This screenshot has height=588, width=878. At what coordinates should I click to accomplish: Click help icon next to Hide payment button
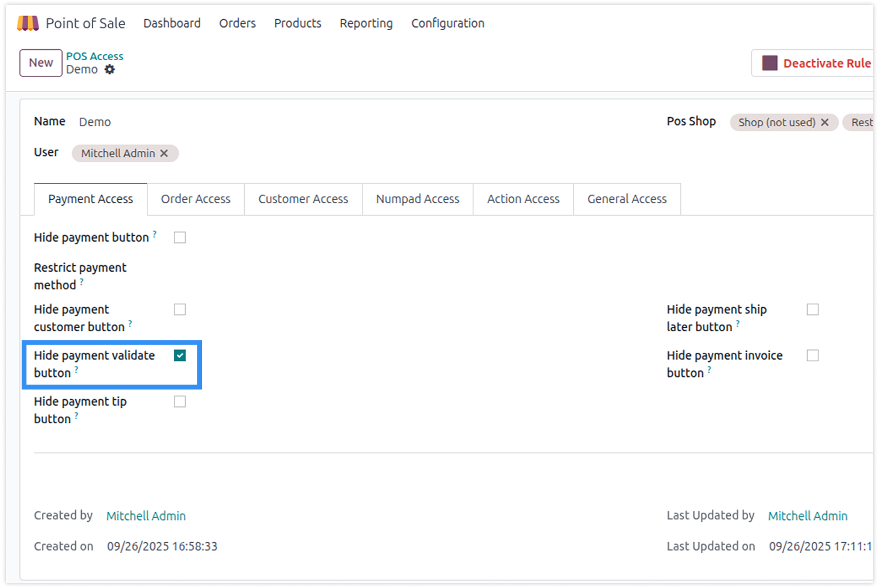coord(155,234)
